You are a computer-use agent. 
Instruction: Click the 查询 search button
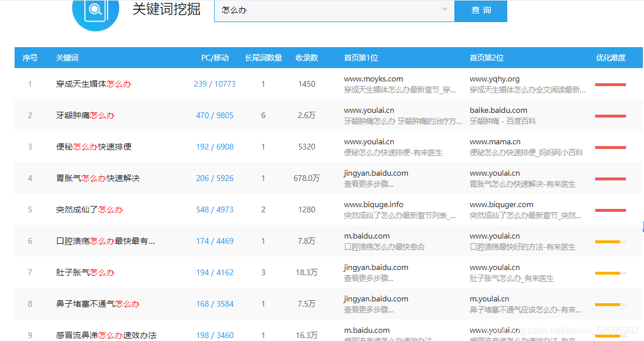tap(481, 10)
